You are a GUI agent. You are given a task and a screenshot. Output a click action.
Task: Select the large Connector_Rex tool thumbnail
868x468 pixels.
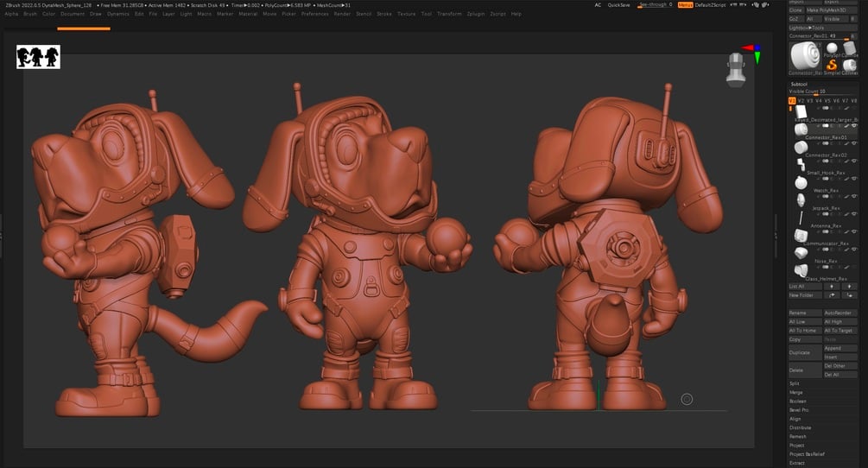(x=806, y=56)
